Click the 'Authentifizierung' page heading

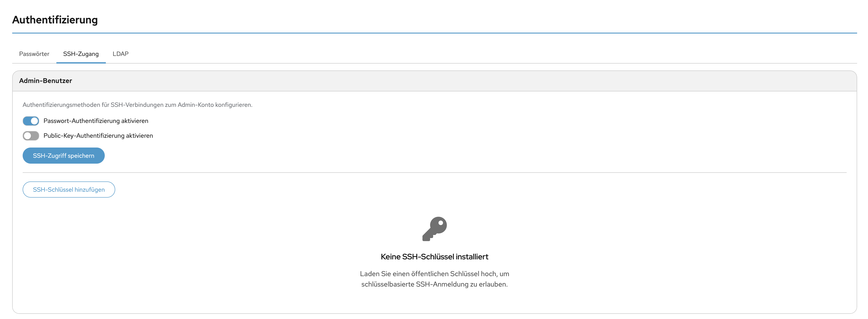tap(55, 20)
